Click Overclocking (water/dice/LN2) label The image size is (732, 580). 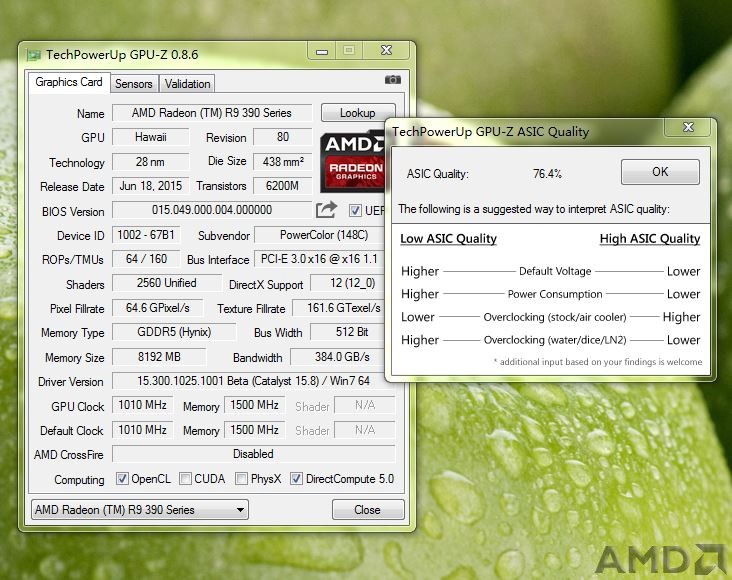coord(555,340)
